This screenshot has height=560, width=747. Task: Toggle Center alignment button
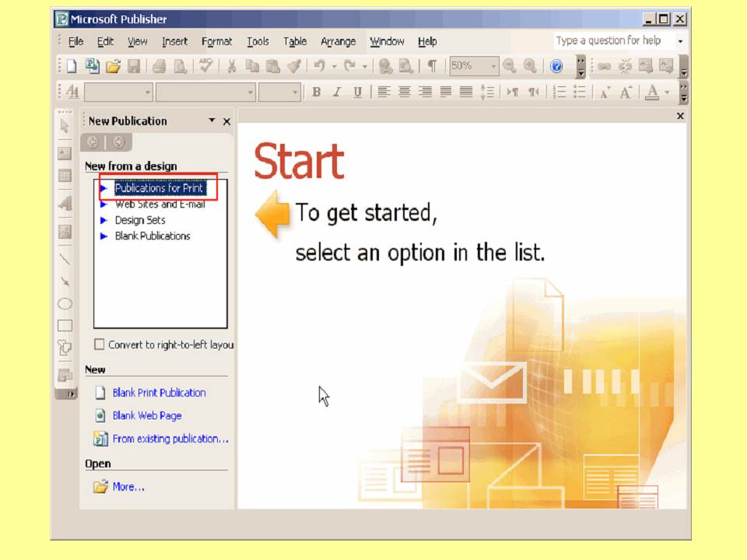(x=404, y=92)
